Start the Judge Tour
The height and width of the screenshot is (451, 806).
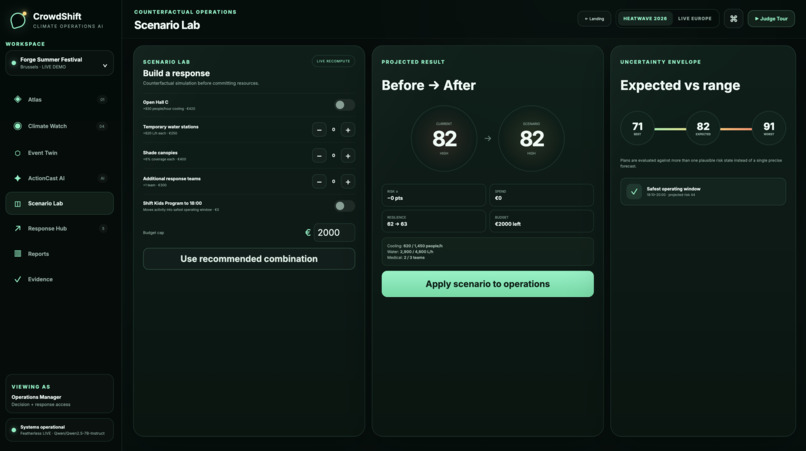coord(771,19)
